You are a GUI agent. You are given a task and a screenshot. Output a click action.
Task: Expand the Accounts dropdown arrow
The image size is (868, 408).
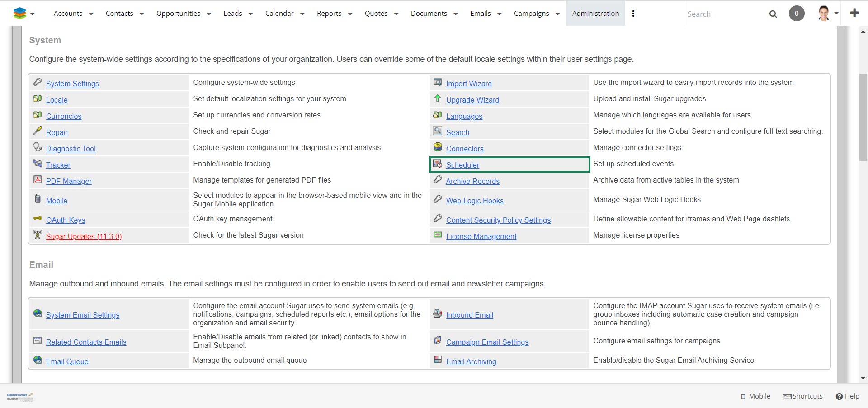click(91, 14)
